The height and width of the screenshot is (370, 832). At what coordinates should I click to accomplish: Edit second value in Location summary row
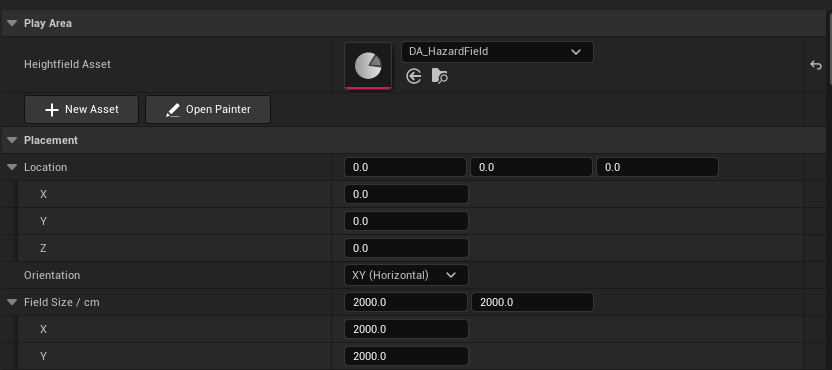pyautogui.click(x=531, y=167)
